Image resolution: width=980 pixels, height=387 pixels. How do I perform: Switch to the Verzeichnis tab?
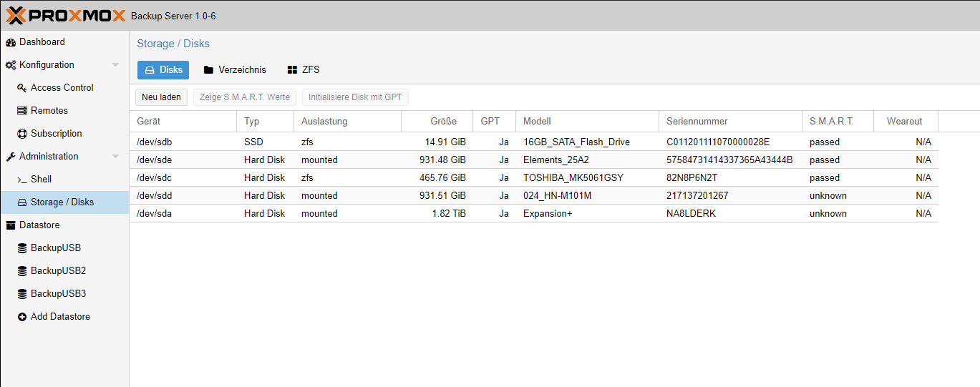tap(235, 70)
